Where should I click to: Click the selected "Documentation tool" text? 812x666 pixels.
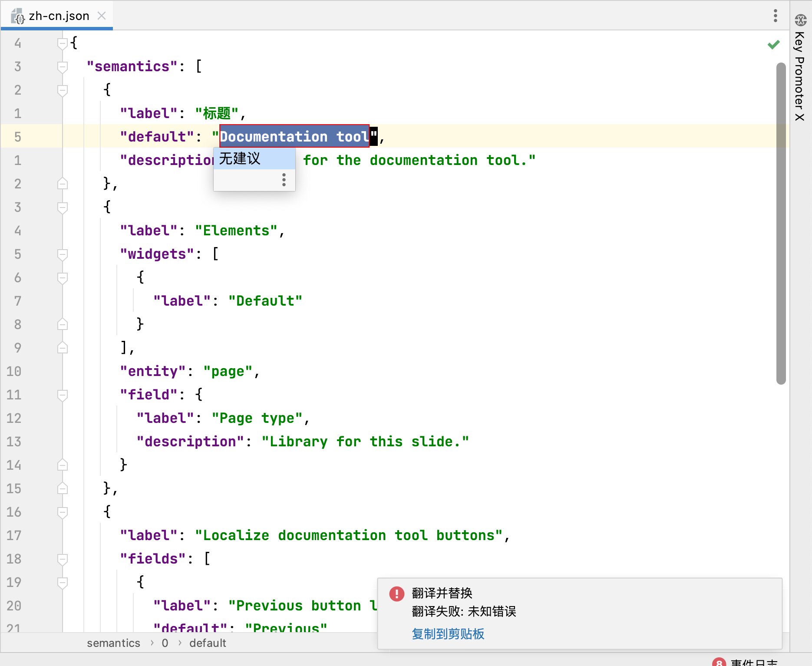[294, 136]
